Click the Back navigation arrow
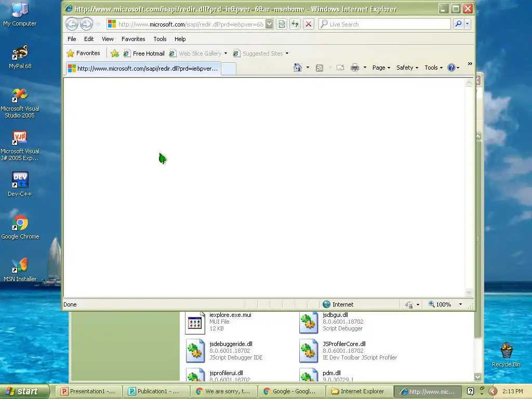 (x=72, y=24)
